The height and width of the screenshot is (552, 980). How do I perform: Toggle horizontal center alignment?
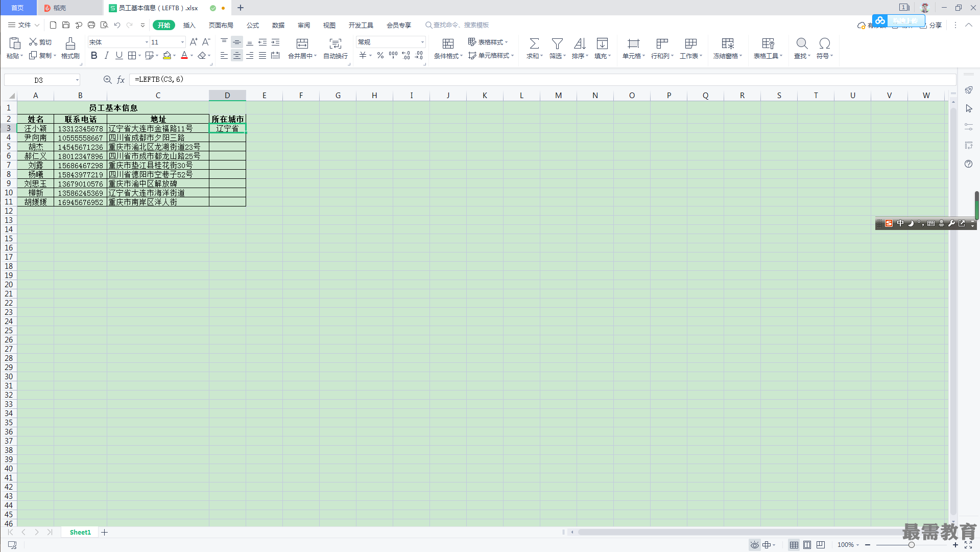tap(237, 56)
